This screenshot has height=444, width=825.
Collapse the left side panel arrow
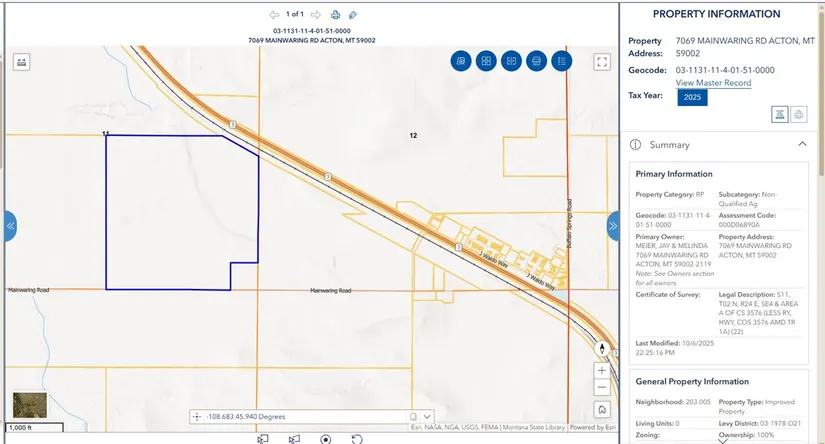tap(10, 226)
